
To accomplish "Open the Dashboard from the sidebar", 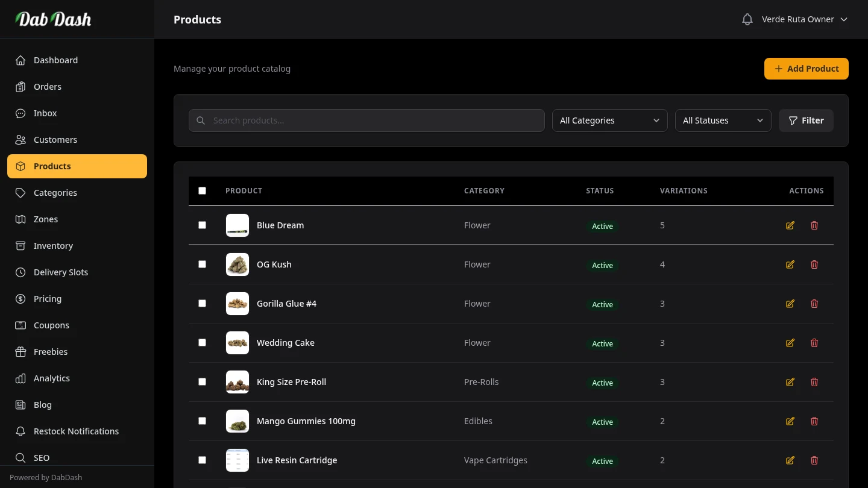I will pos(55,60).
